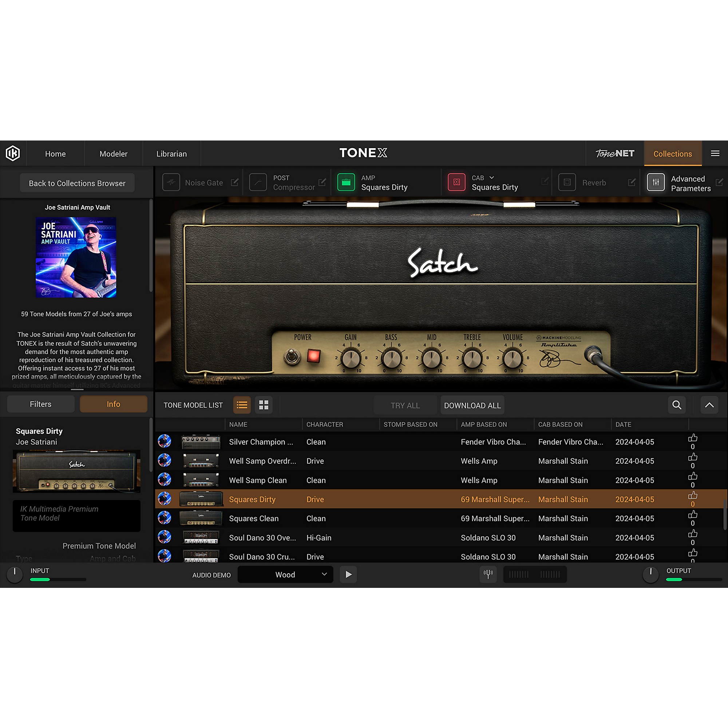Switch to the Info panel
The width and height of the screenshot is (728, 728).
[114, 404]
